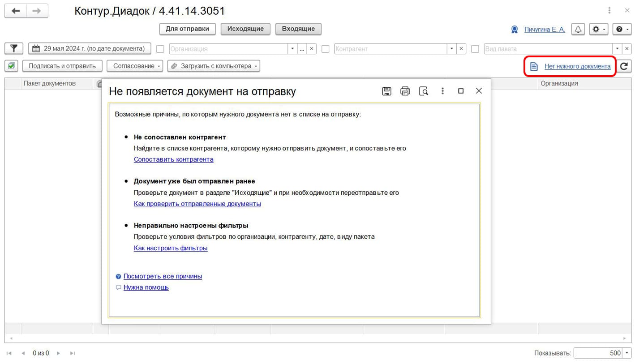Viewport: 635px width, 364px height.
Task: Switch to 'Для отправки' tab
Action: point(187,29)
